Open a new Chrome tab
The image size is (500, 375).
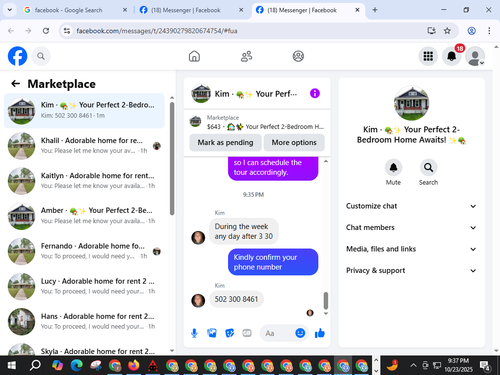pyautogui.click(x=375, y=10)
